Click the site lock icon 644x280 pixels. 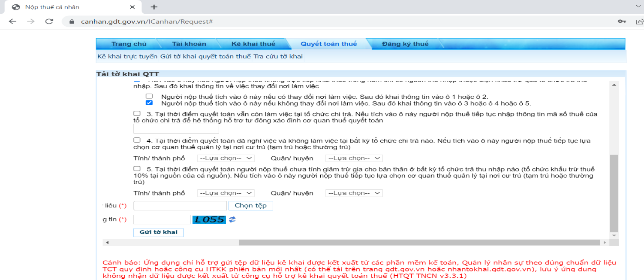pyautogui.click(x=71, y=21)
